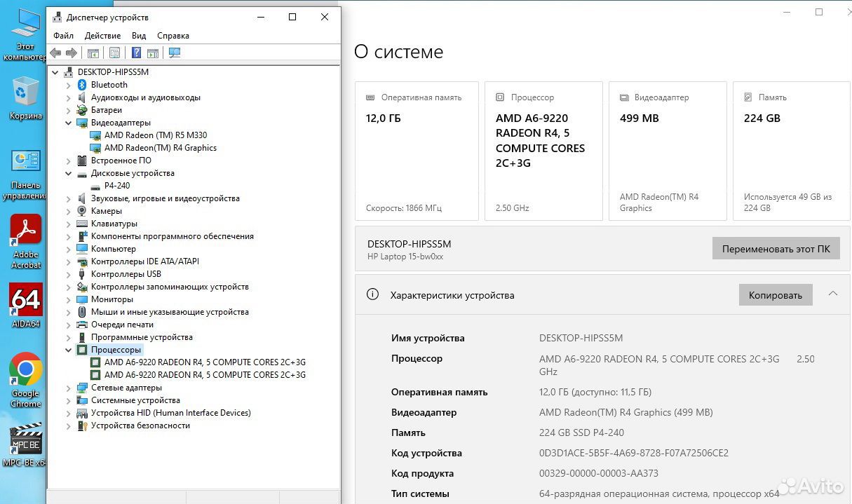This screenshot has width=852, height=504.
Task: Open the Корзина recycle bin icon
Action: (25, 98)
